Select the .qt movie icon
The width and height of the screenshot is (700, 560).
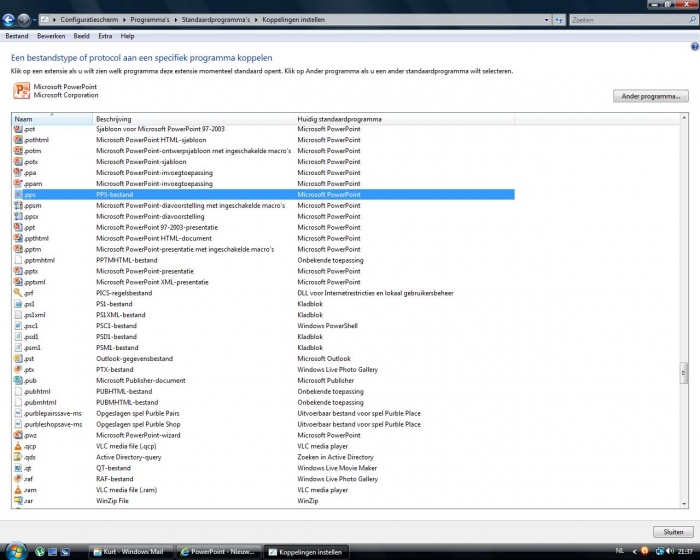click(x=18, y=468)
